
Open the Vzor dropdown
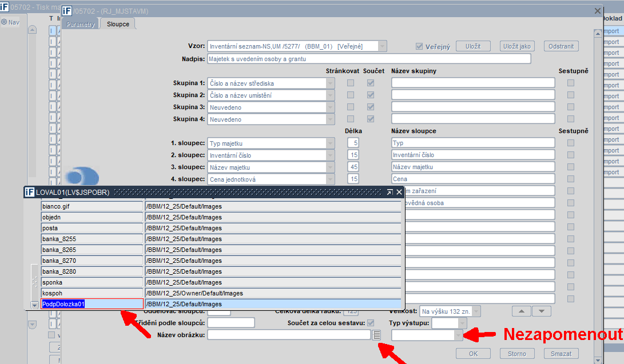click(x=382, y=46)
